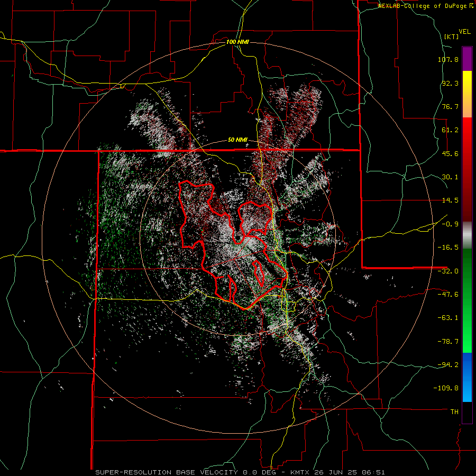The width and height of the screenshot is (476, 476).
Task: Click the '30.1' scale value
Action: 450,177
